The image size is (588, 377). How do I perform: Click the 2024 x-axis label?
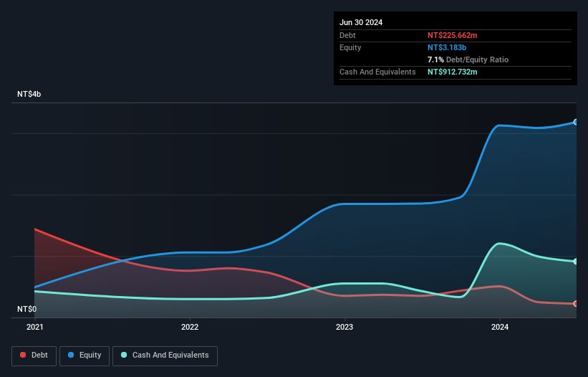point(500,327)
